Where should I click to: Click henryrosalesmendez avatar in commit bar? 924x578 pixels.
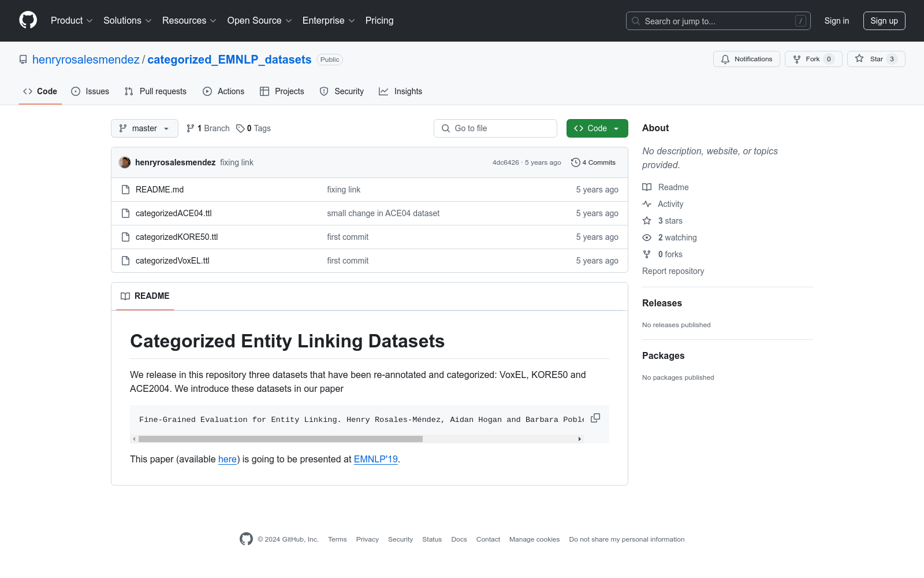tap(125, 162)
